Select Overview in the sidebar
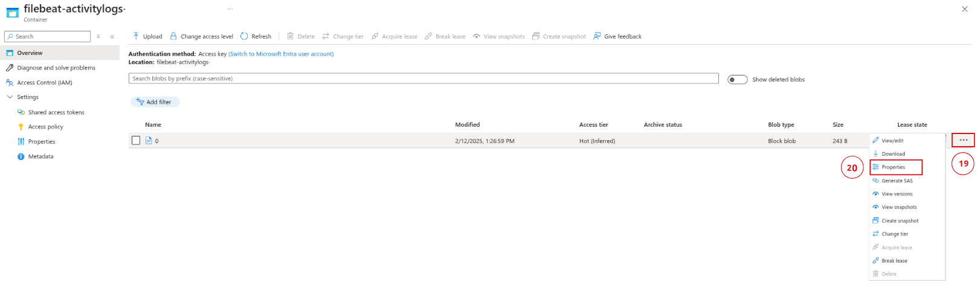 60,53
